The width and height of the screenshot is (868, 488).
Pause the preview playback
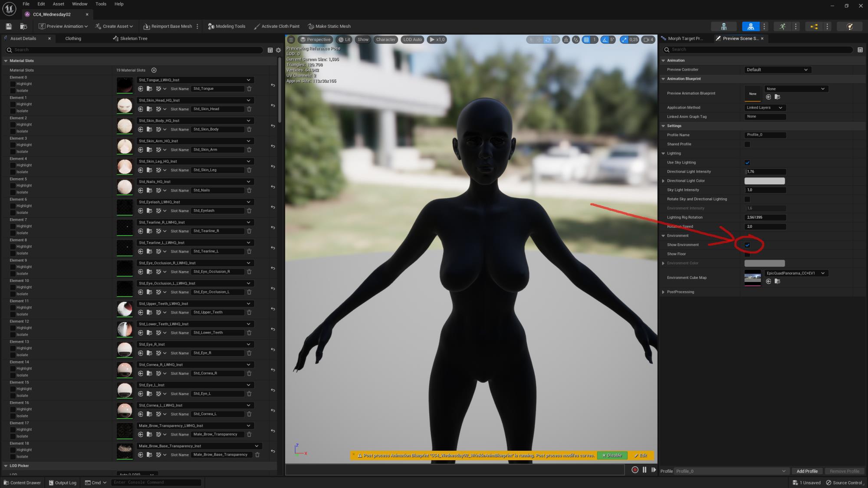pos(644,470)
